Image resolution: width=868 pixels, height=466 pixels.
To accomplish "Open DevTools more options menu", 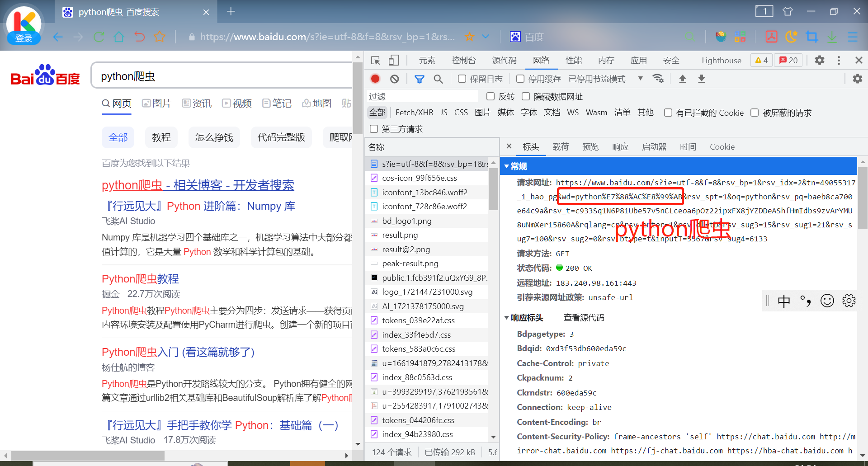I will click(839, 61).
